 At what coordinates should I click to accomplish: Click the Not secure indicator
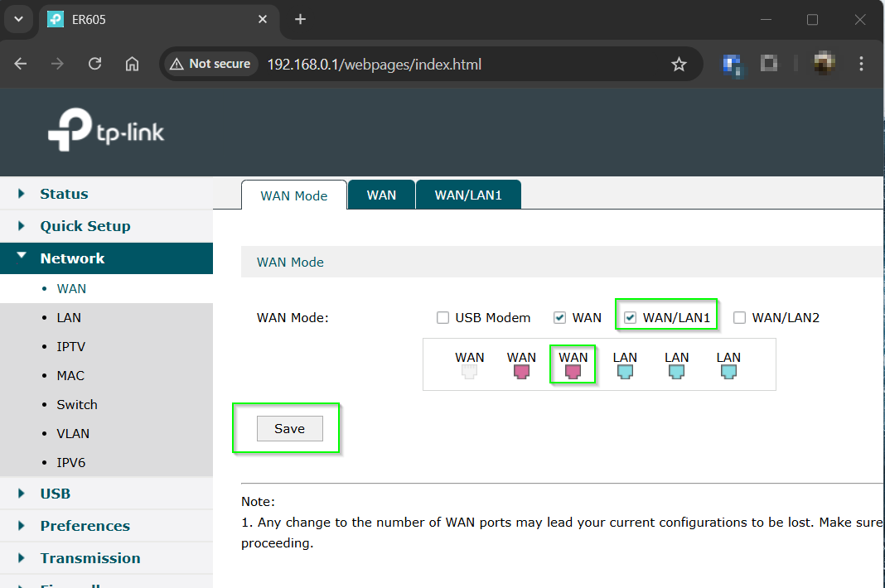(x=210, y=63)
